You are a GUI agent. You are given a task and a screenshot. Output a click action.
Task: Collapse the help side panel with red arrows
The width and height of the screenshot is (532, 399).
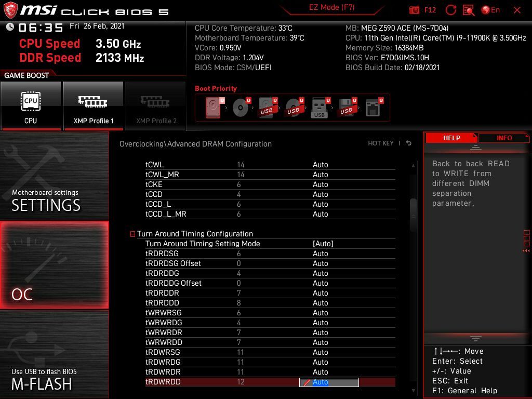526,251
